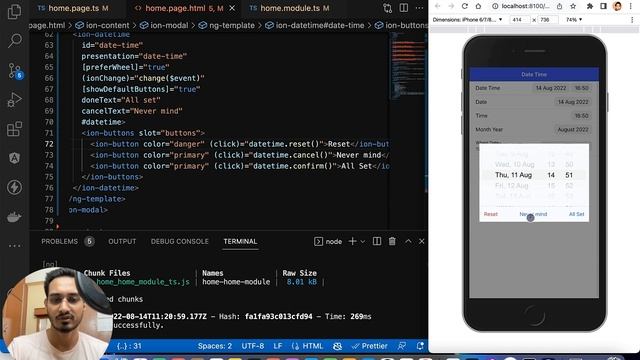Click the localhost:8100 address bar
Screen dimensions: 640x360
pyautogui.click(x=525, y=6)
